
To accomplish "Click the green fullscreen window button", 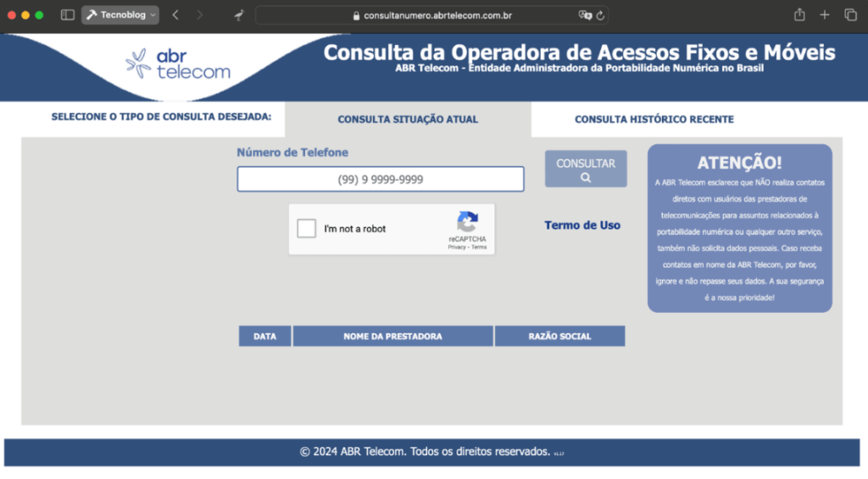I will click(x=39, y=15).
